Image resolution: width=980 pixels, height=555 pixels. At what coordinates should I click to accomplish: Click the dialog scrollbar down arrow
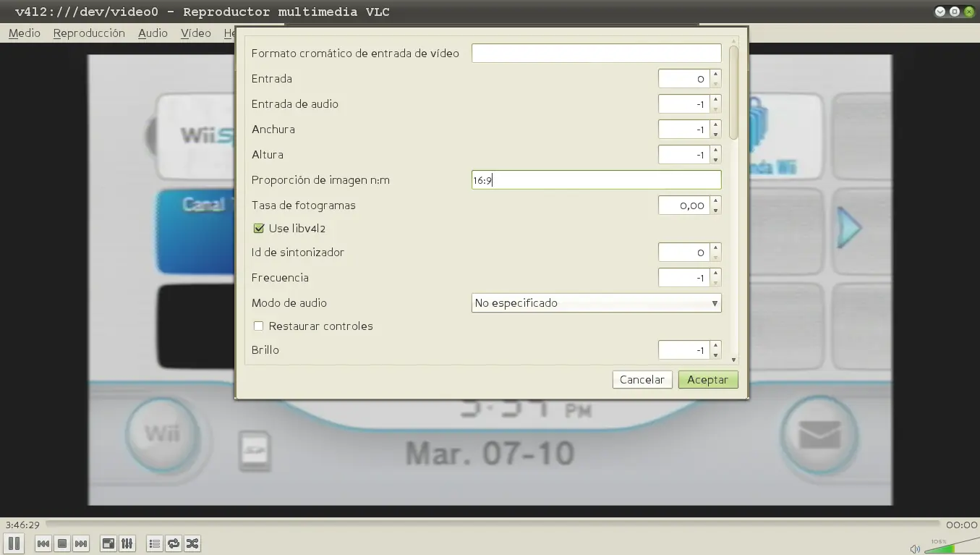click(x=733, y=360)
